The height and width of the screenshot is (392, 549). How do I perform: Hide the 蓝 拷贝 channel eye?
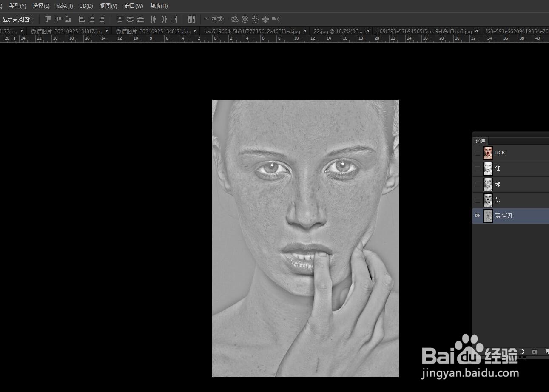click(x=477, y=216)
